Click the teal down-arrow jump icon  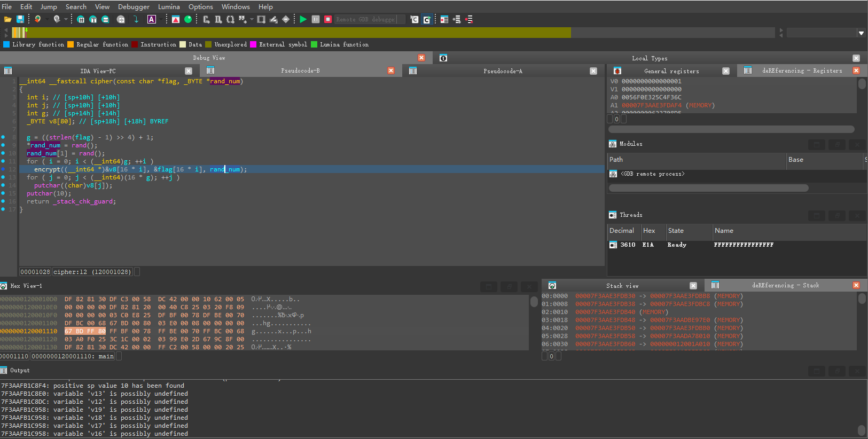pos(136,19)
